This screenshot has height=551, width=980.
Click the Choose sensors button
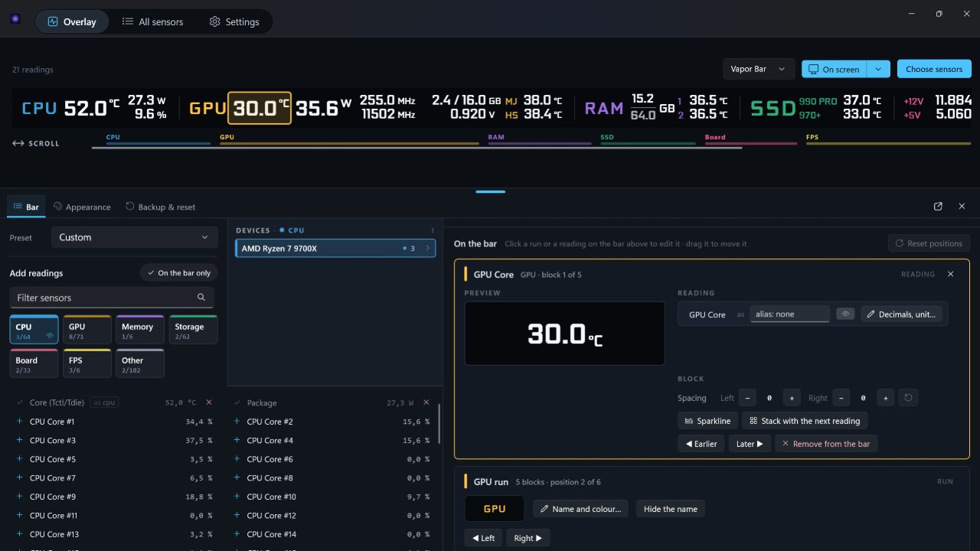pyautogui.click(x=934, y=69)
